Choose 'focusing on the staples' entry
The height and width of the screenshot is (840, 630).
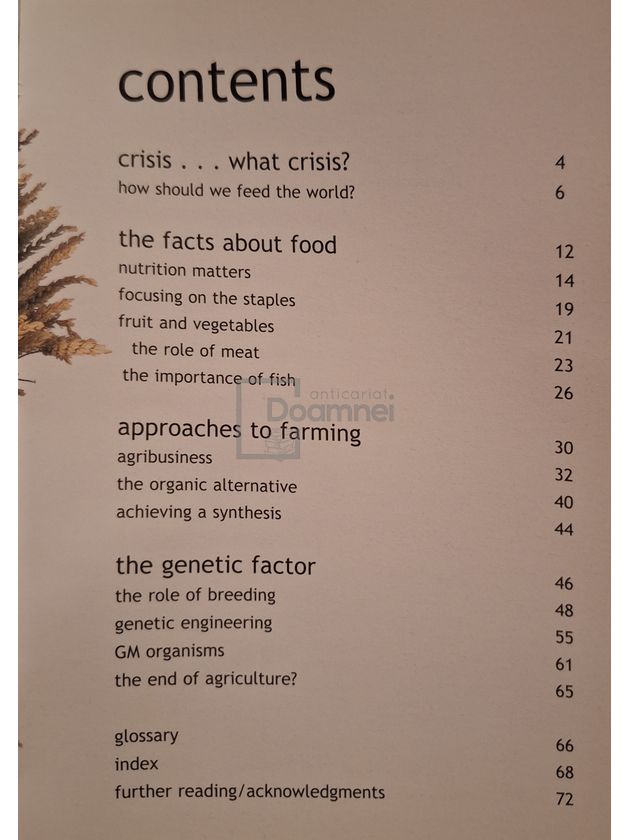tap(207, 298)
